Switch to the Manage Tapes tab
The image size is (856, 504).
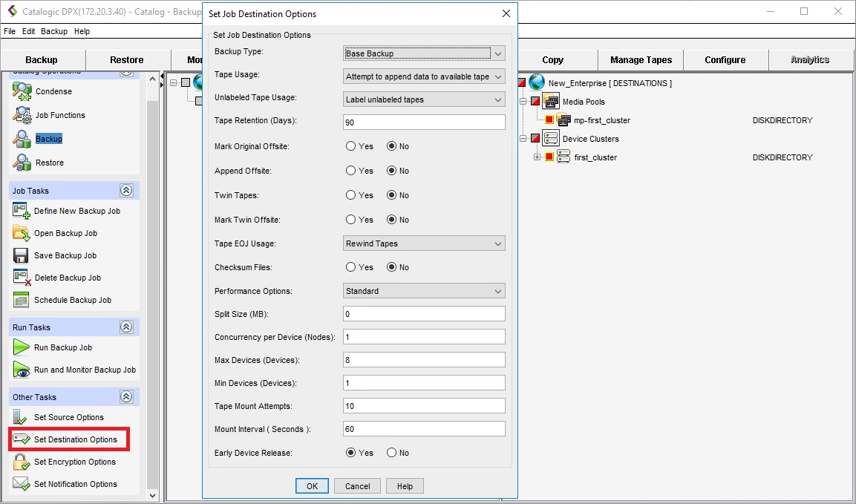coord(641,60)
